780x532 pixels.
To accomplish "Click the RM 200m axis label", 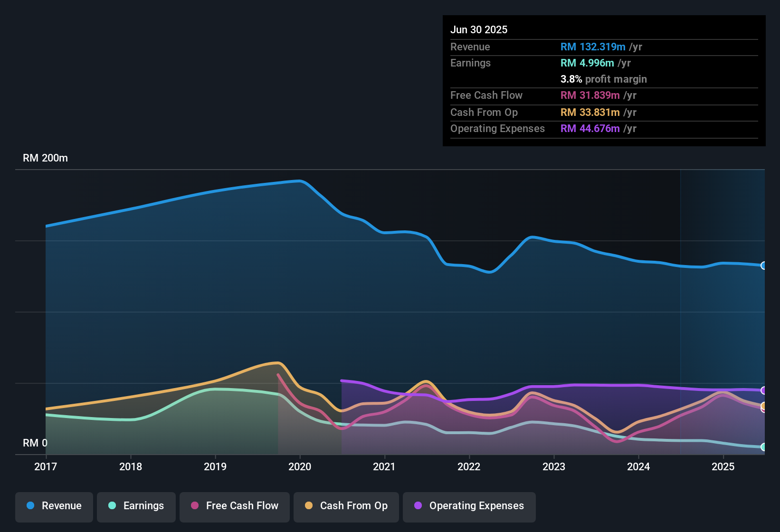I will point(46,158).
